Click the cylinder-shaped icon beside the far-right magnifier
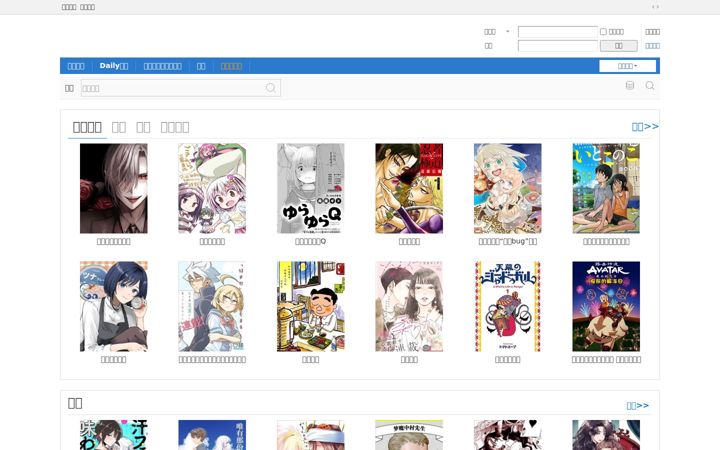This screenshot has height=450, width=720. click(630, 85)
